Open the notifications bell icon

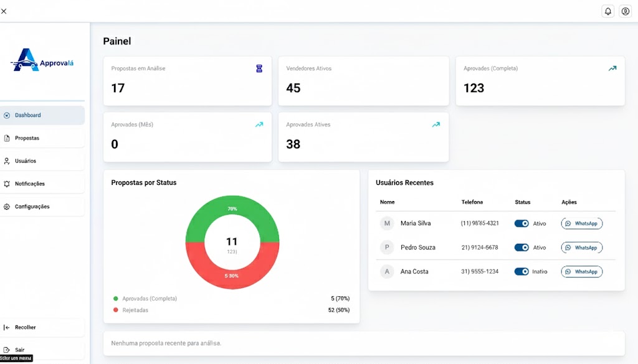[x=607, y=11]
